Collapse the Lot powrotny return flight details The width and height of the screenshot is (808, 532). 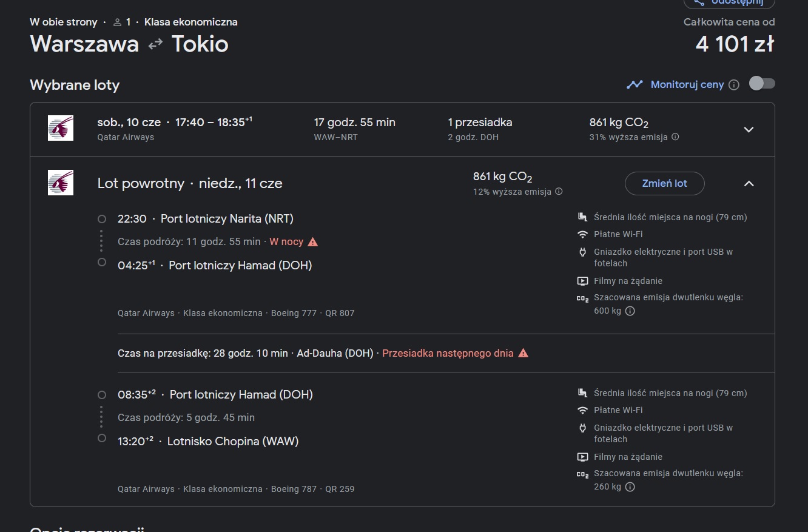pos(749,183)
